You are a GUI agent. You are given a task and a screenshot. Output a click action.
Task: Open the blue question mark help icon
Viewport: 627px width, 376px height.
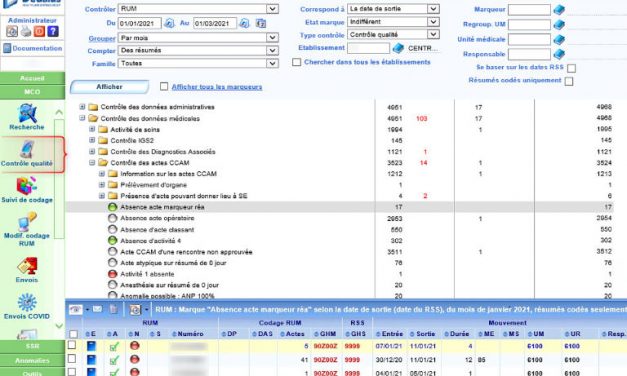click(53, 31)
